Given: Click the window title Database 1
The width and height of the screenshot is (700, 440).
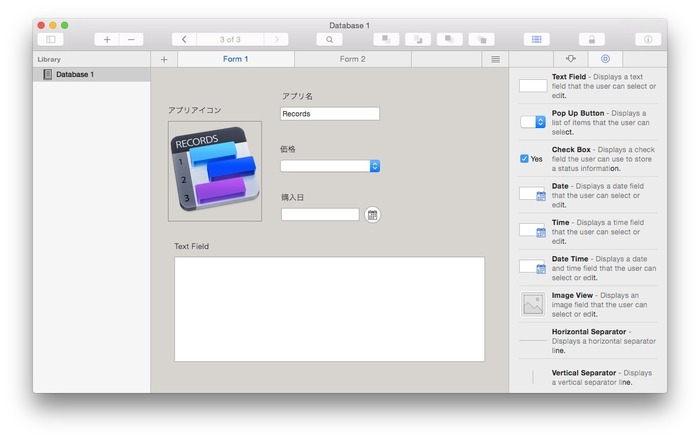Looking at the screenshot, I should pyautogui.click(x=350, y=25).
